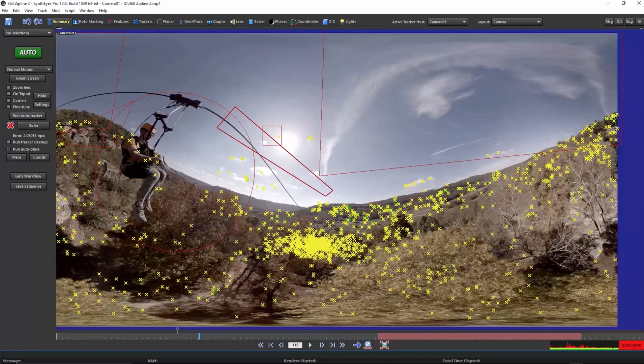Image resolution: width=644 pixels, height=364 pixels.
Task: Click the Lens Workflow button
Action: point(28,176)
